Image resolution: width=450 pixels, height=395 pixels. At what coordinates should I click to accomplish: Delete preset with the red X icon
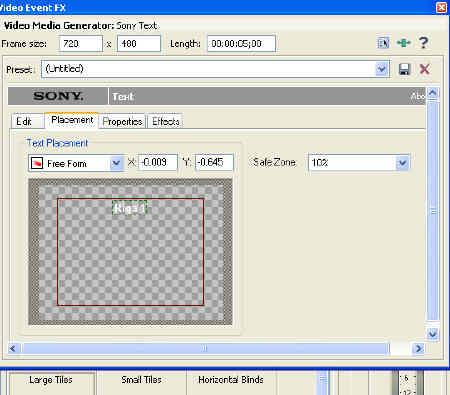pos(424,69)
